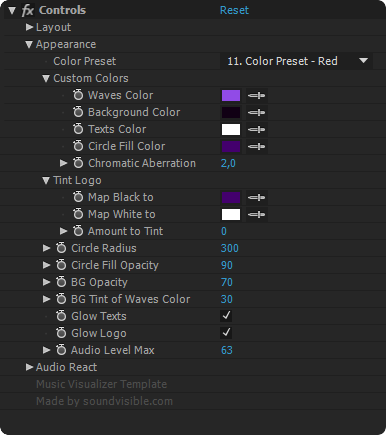Expand the BG Opacity property
The image size is (386, 435).
click(x=46, y=282)
